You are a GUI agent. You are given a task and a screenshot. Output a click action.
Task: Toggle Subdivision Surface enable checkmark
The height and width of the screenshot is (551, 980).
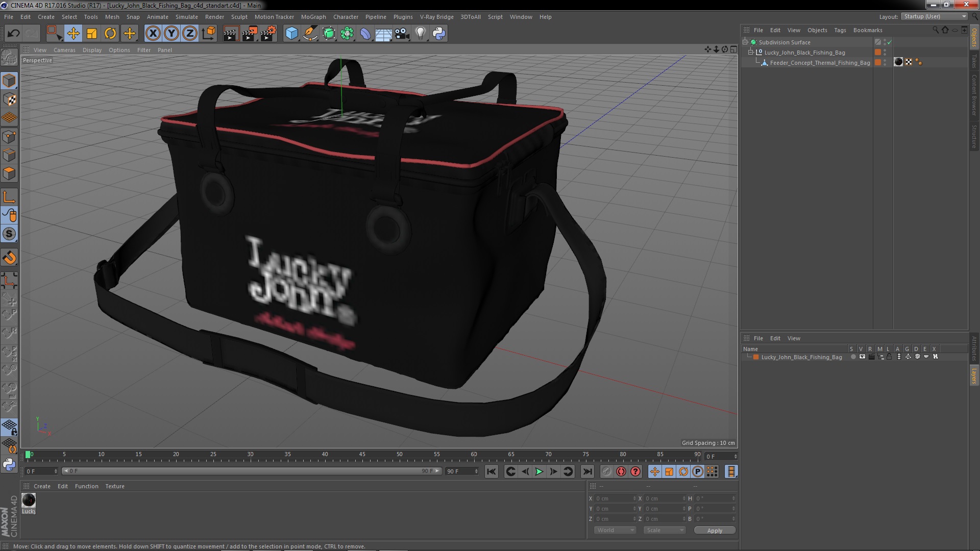tap(890, 42)
